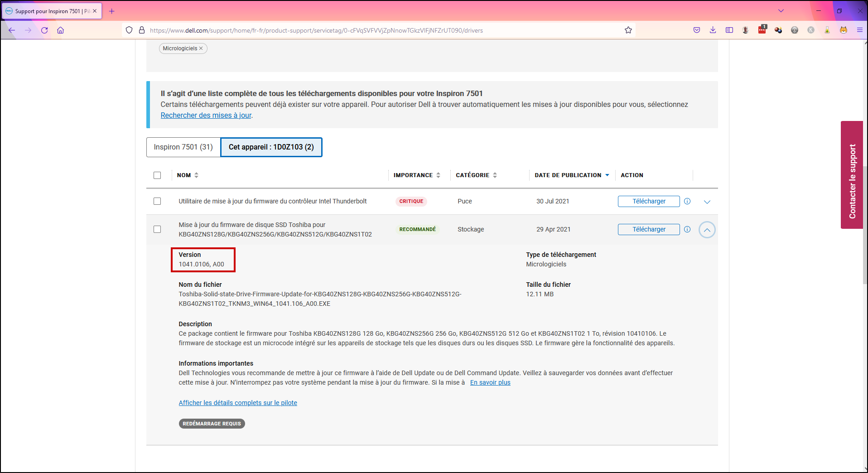Download the Toshiba SSD firmware update

pyautogui.click(x=649, y=229)
